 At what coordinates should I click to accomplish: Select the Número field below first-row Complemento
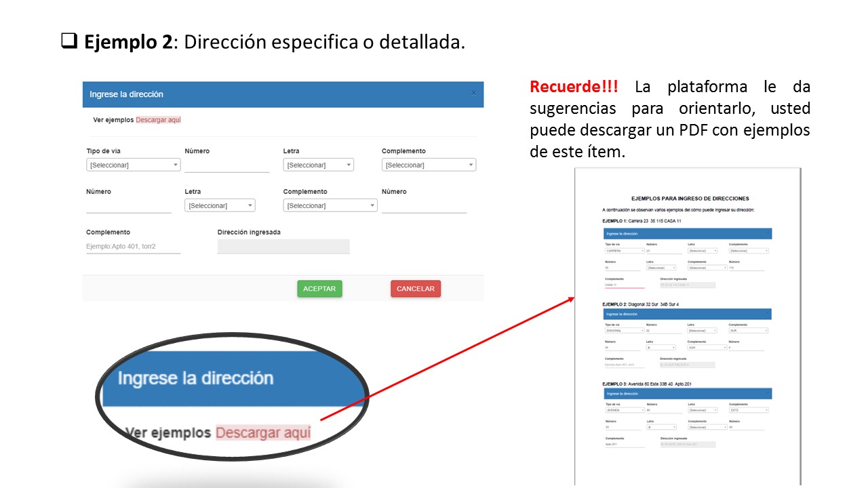point(424,205)
